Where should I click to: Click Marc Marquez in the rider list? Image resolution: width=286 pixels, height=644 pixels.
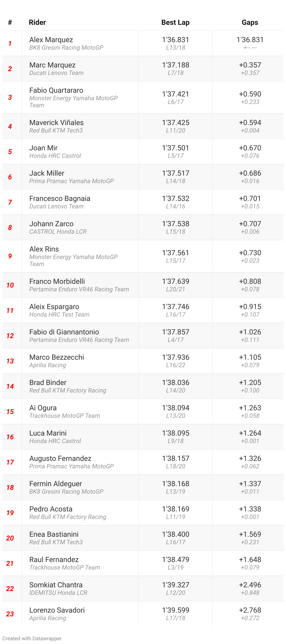(x=52, y=65)
